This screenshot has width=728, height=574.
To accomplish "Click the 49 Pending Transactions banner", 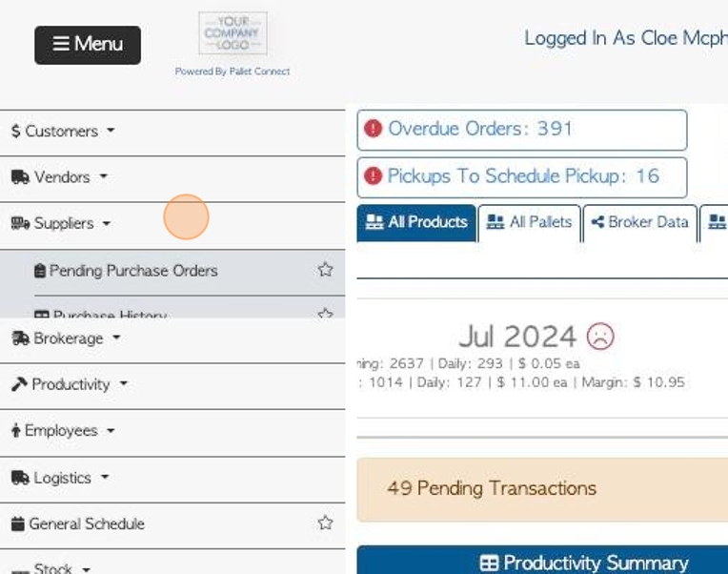I will coord(542,489).
